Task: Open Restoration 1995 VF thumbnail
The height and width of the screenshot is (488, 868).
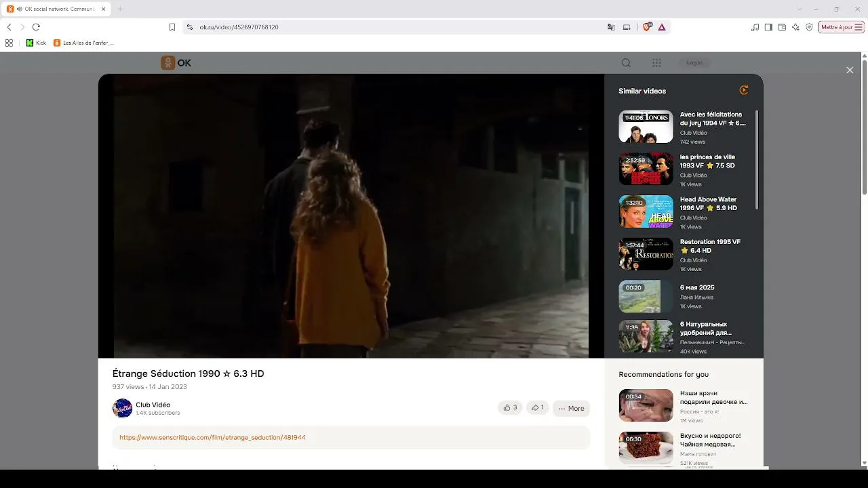Action: (646, 253)
